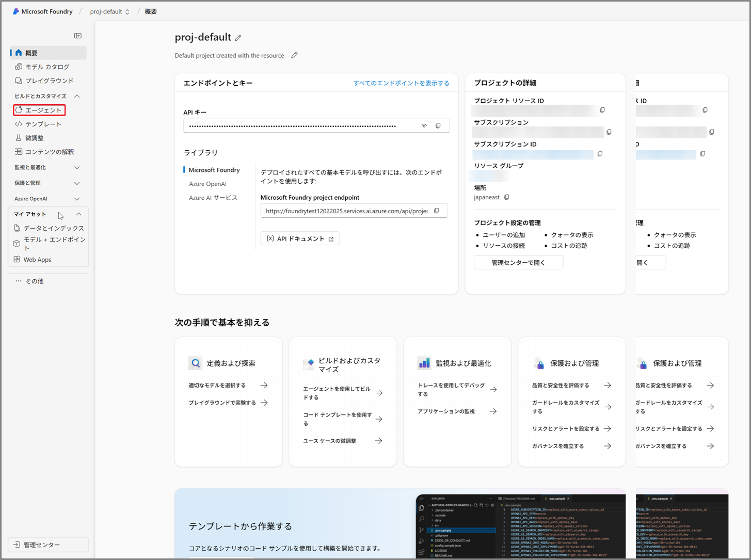Image resolution: width=751 pixels, height=560 pixels.
Task: Open the API ドキュメント button
Action: 300,238
